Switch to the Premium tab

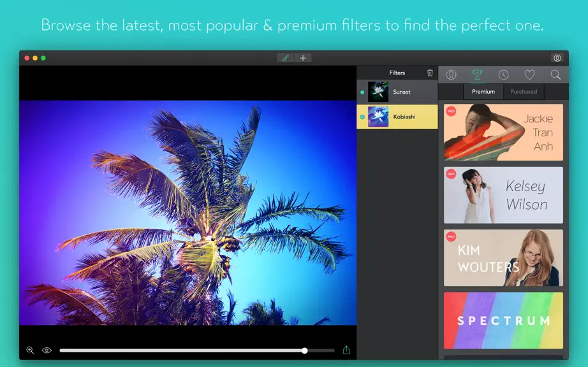[x=483, y=92]
